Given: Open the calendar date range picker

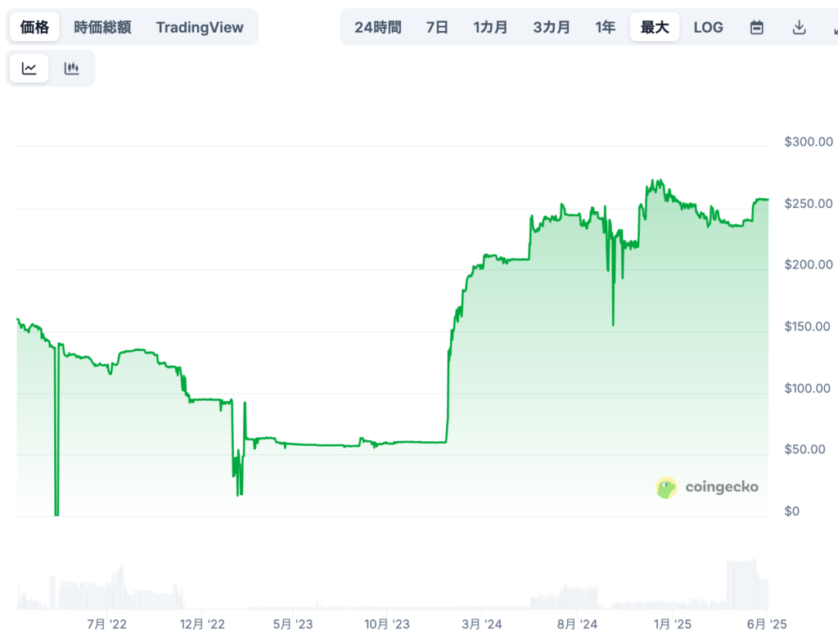Looking at the screenshot, I should [x=757, y=27].
